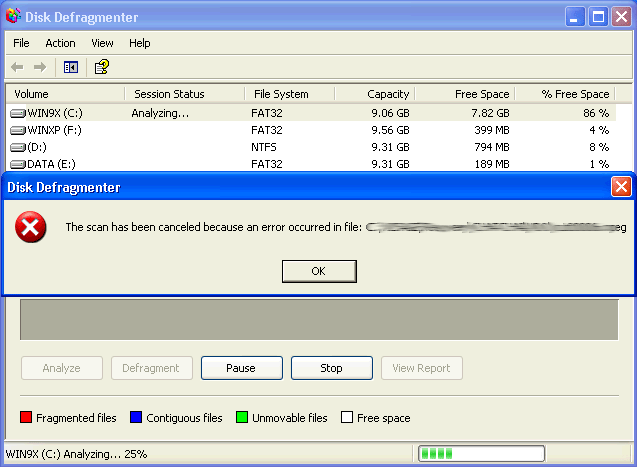This screenshot has height=467, width=637.
Task: Open the Action menu
Action: (60, 43)
